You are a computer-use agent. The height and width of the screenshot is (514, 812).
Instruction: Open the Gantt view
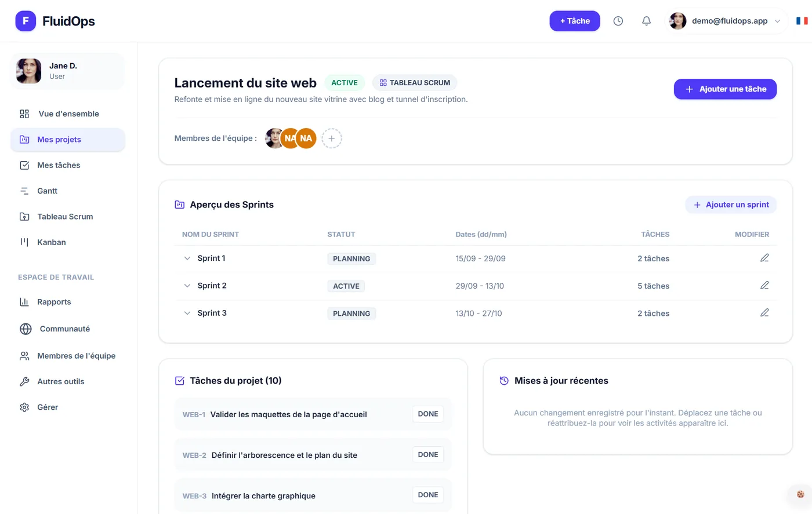[x=68, y=191]
